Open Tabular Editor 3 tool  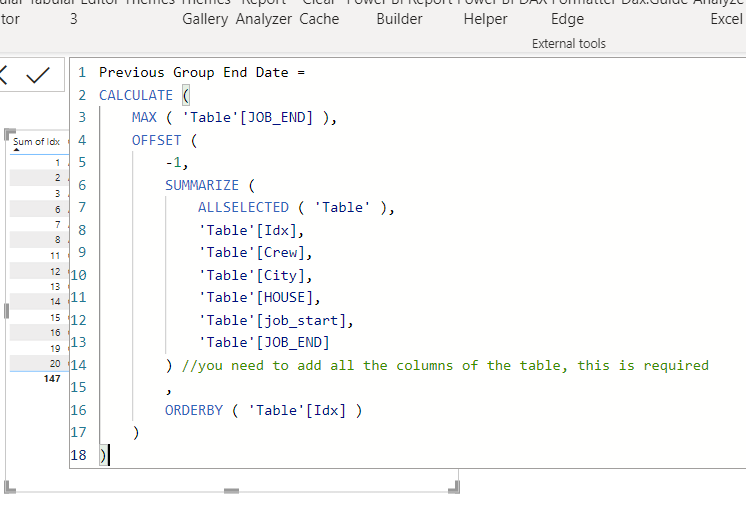pos(74,12)
